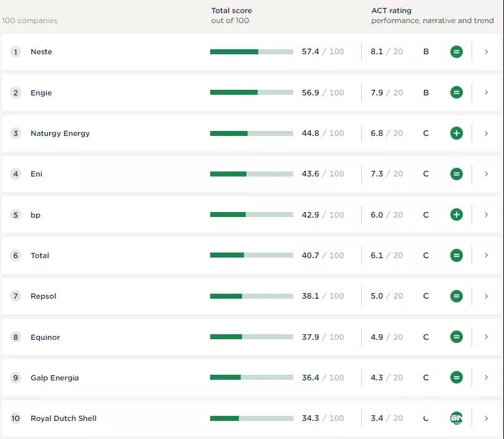Click the Galp Energia 36.4 score value

(x=310, y=378)
